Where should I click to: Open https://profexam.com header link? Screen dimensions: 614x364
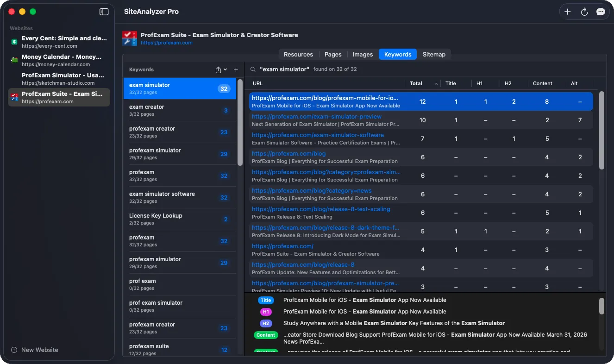(167, 43)
